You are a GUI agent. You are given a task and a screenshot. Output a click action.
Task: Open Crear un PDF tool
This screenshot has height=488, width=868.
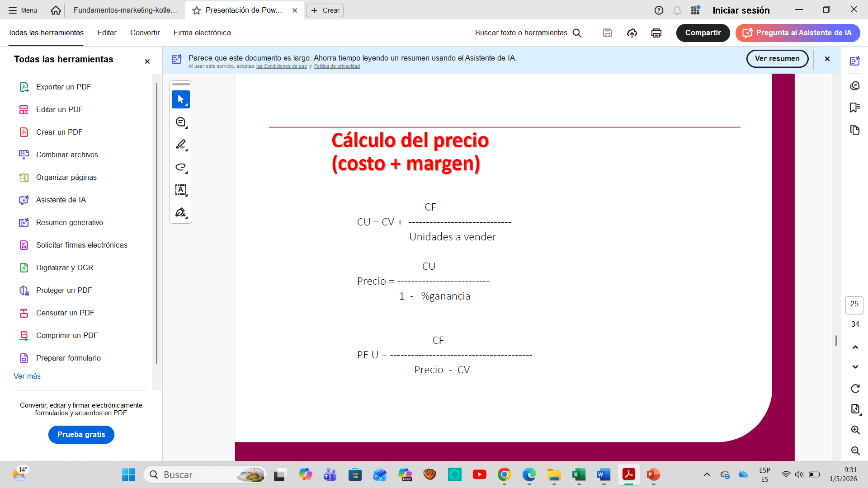[x=59, y=132]
